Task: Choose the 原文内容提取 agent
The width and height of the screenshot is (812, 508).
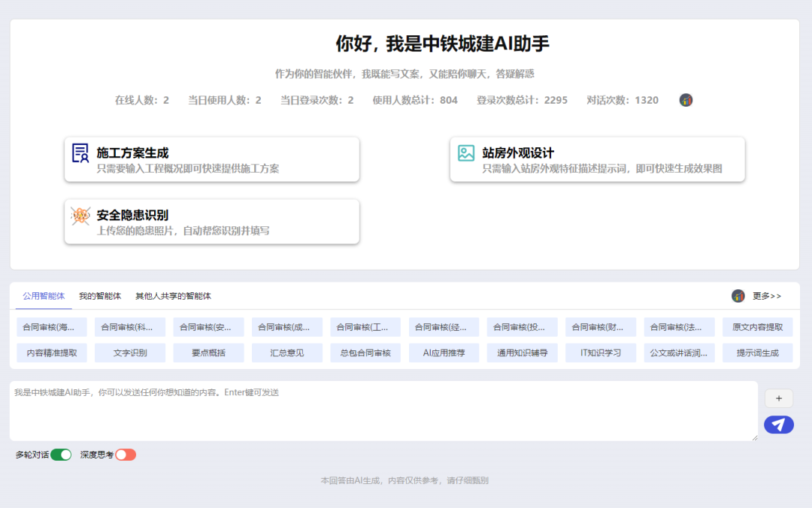Action: click(758, 328)
